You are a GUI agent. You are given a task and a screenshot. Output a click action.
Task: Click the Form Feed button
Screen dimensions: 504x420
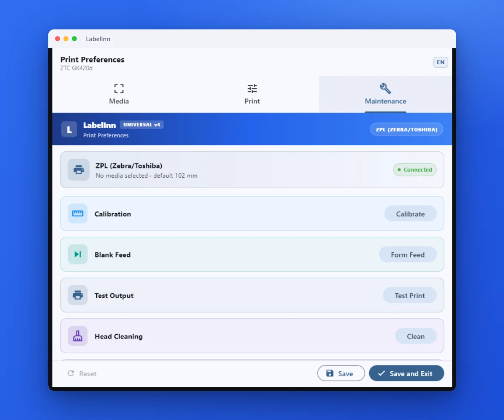coord(408,254)
